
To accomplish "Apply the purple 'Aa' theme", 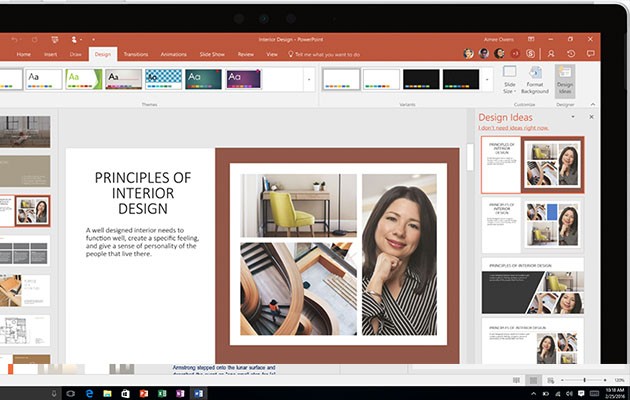I will 243,79.
